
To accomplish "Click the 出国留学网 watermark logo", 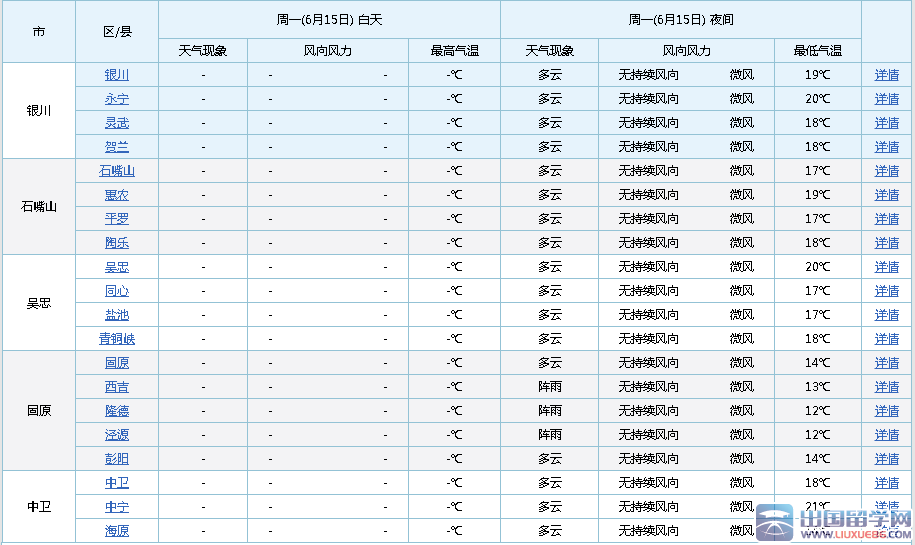I will pyautogui.click(x=833, y=523).
